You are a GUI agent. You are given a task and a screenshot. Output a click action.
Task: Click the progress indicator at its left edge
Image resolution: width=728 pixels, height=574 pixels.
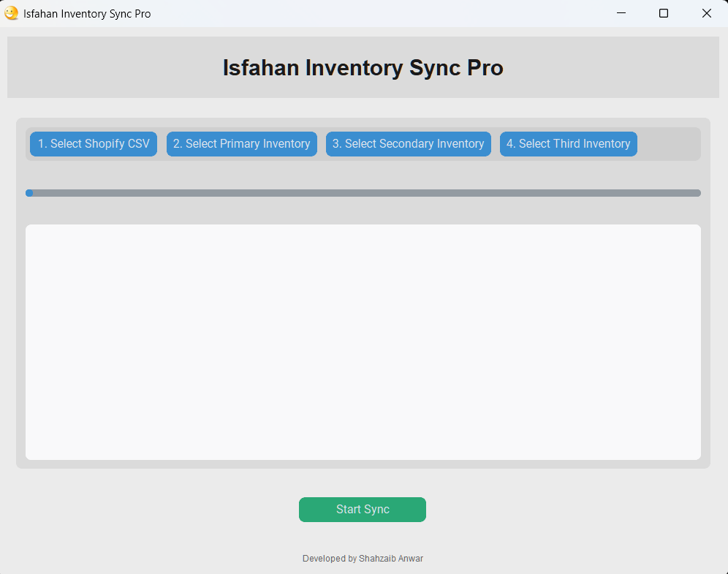pos(30,193)
